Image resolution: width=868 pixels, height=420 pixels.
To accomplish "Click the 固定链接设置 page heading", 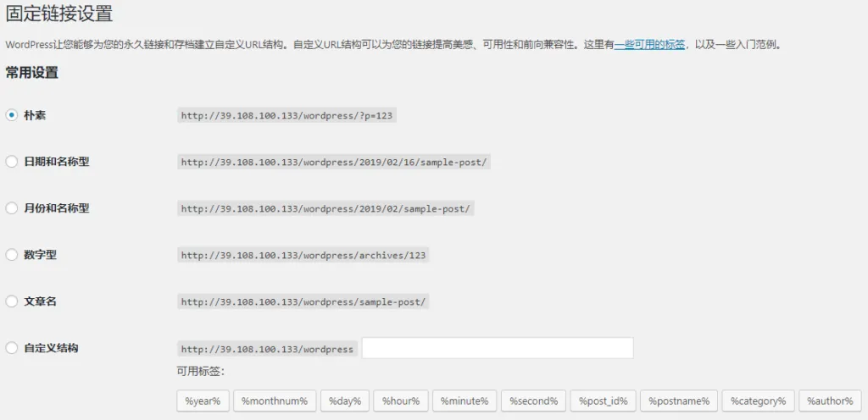I will (x=59, y=14).
